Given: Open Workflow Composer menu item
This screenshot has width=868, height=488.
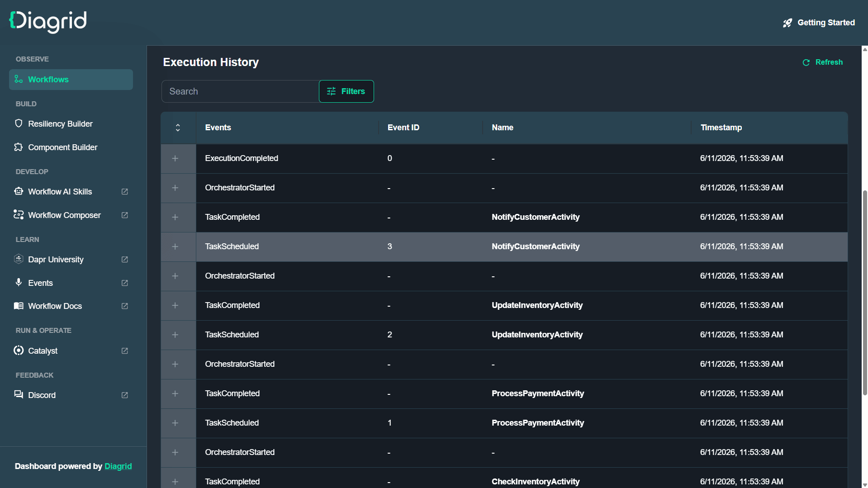Looking at the screenshot, I should pos(71,215).
